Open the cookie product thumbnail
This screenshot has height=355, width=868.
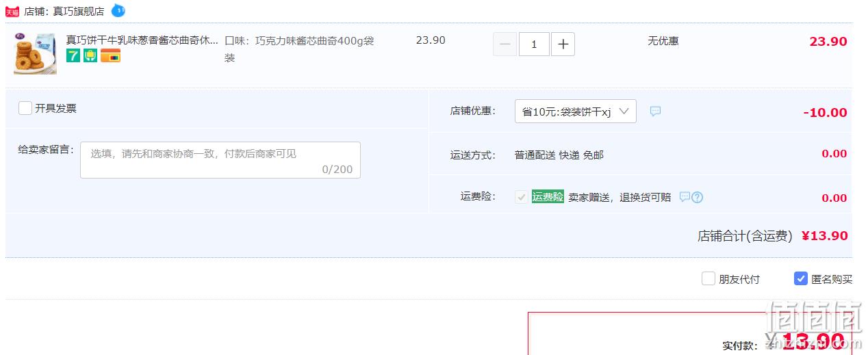(35, 53)
